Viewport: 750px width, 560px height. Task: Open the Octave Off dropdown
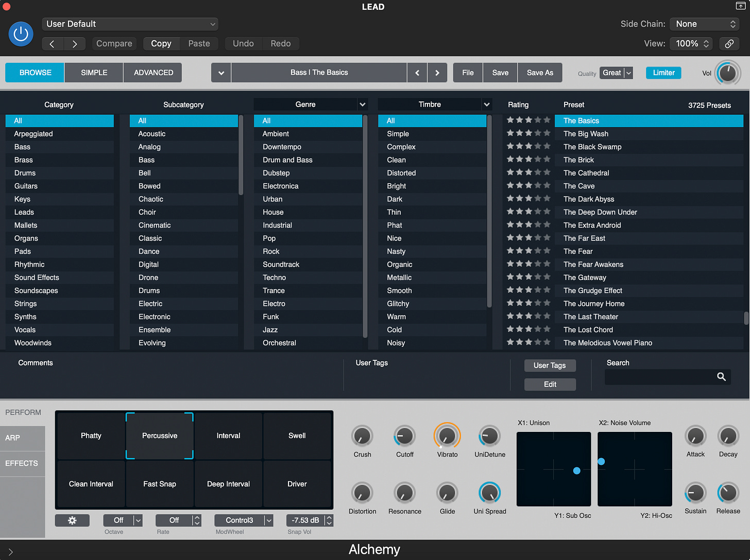(x=123, y=520)
